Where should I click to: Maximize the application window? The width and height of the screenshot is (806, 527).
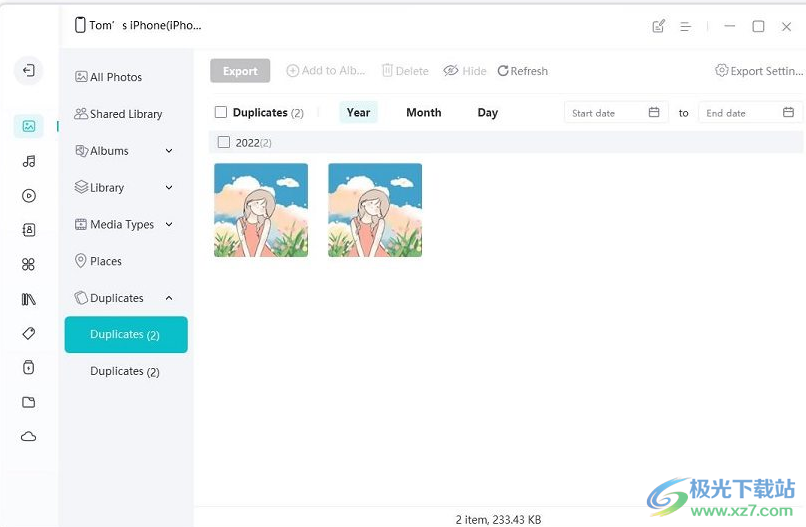[x=758, y=26]
